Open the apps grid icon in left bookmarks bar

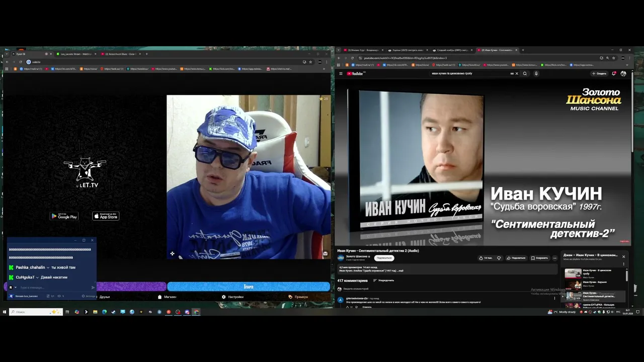(7, 69)
